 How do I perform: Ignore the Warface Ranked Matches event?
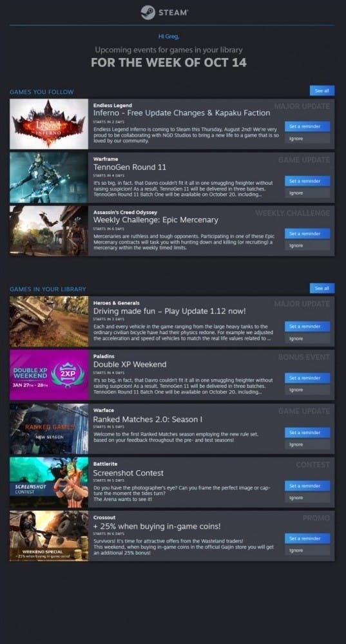307,445
